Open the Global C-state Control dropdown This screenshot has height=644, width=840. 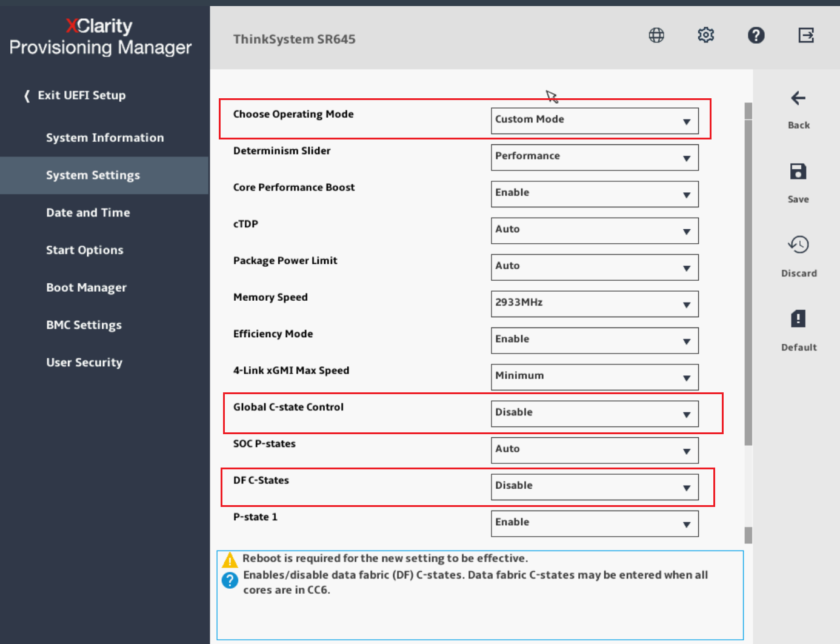pos(595,414)
